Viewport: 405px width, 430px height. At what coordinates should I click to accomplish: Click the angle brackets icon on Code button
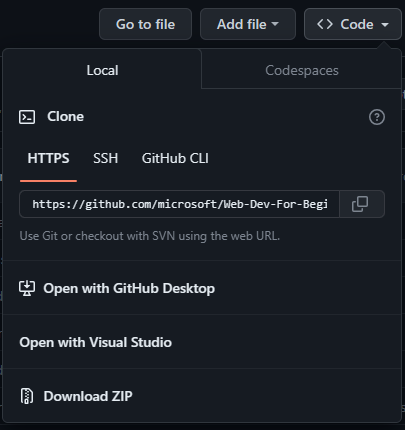pyautogui.click(x=325, y=24)
